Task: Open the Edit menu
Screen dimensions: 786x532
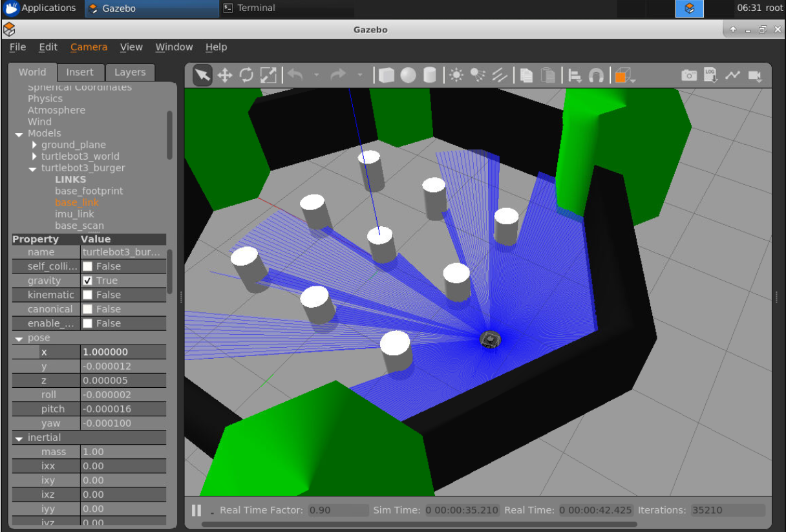Action: pyautogui.click(x=48, y=47)
